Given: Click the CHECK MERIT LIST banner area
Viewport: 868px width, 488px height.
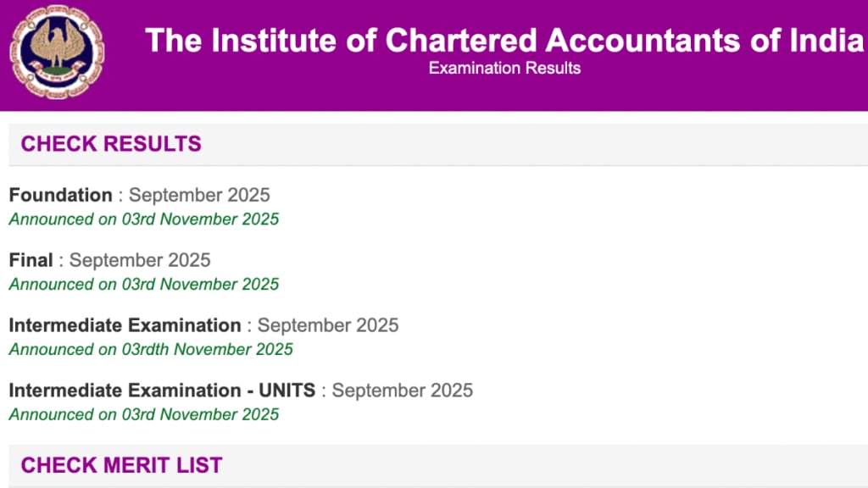Looking at the screenshot, I should pyautogui.click(x=434, y=464).
